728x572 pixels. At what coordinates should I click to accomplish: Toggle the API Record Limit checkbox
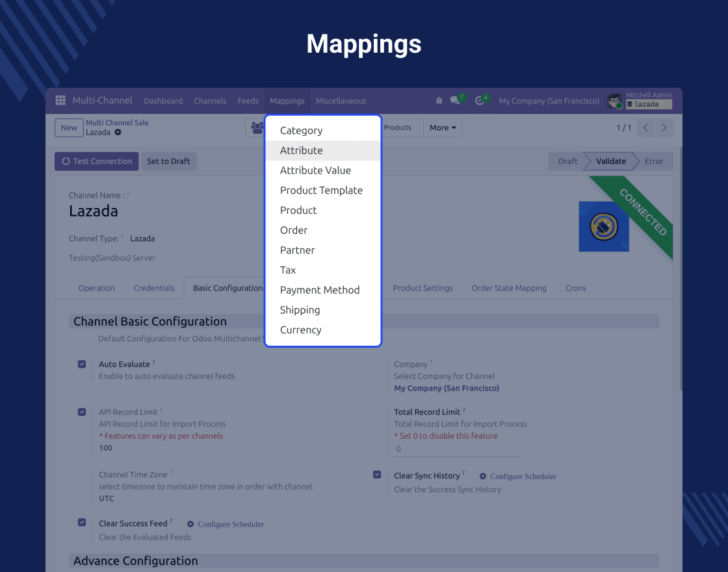coord(82,412)
